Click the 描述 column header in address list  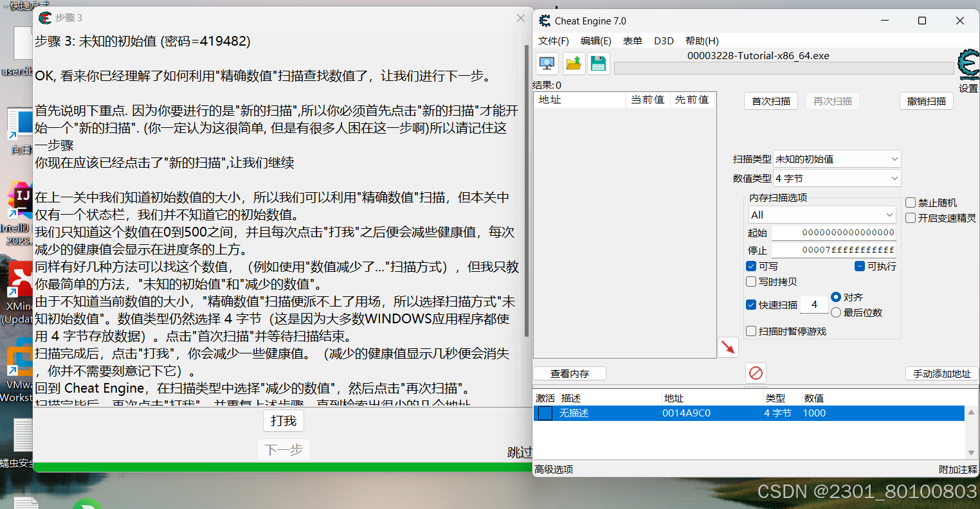pyautogui.click(x=610, y=398)
